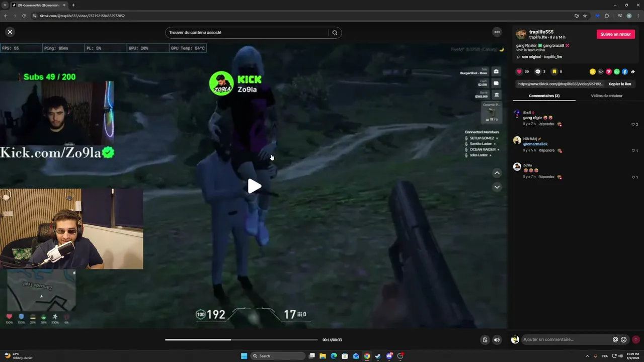Reply to the @omarmallek comment

546,150
